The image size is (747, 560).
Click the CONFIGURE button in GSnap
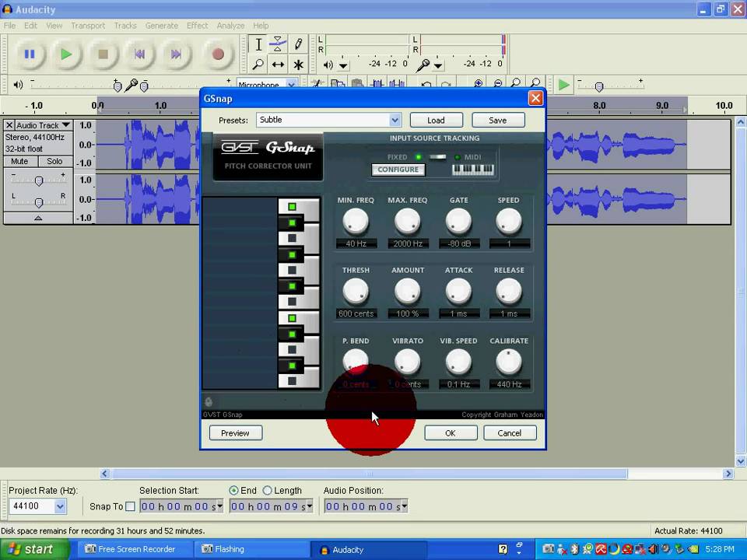(398, 170)
